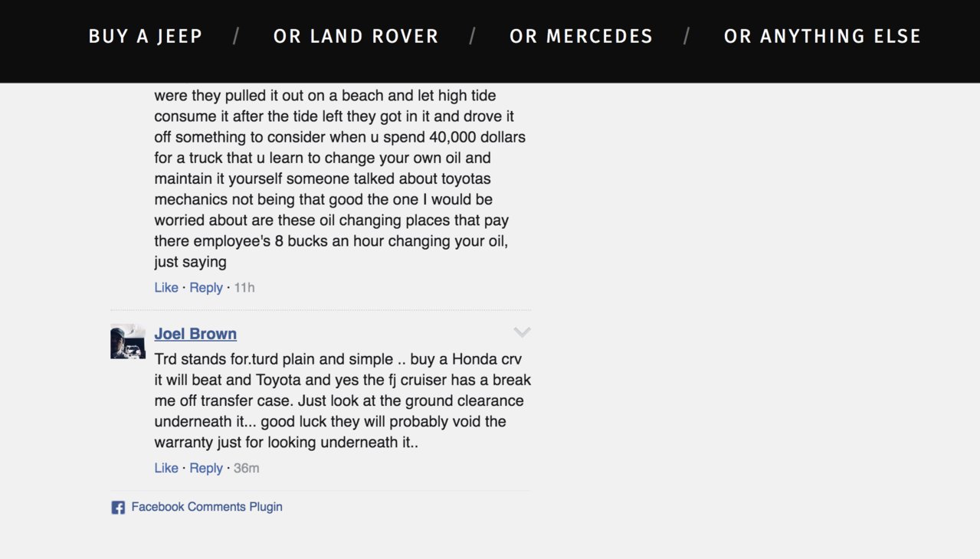Select OR MERCEDES in the navigation
The image size is (980, 559).
point(581,36)
